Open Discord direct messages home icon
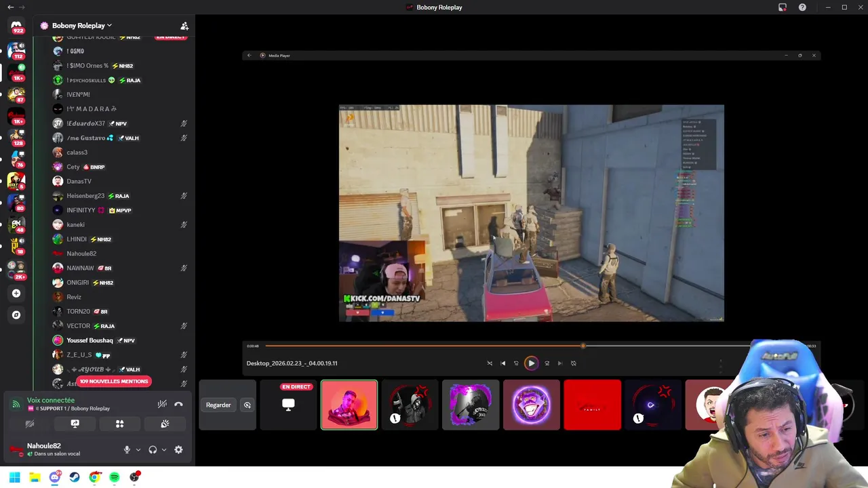Viewport: 868px width, 488px height. (16, 26)
